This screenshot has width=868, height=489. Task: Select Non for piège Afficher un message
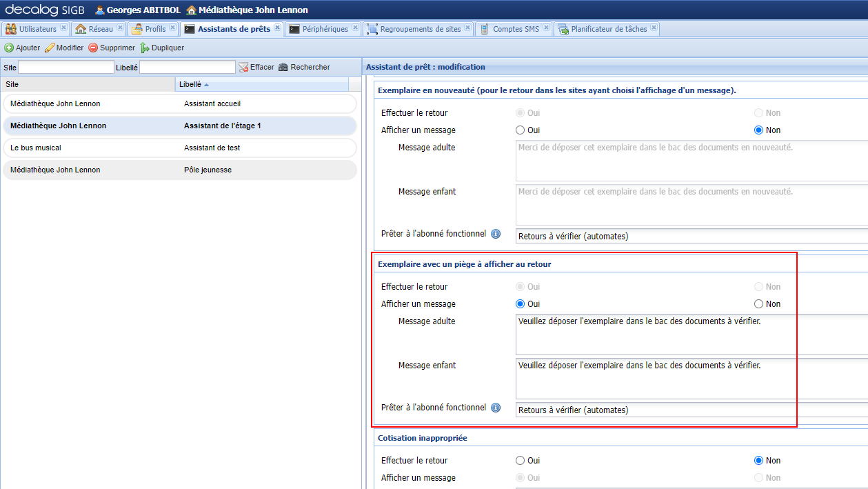tap(758, 304)
